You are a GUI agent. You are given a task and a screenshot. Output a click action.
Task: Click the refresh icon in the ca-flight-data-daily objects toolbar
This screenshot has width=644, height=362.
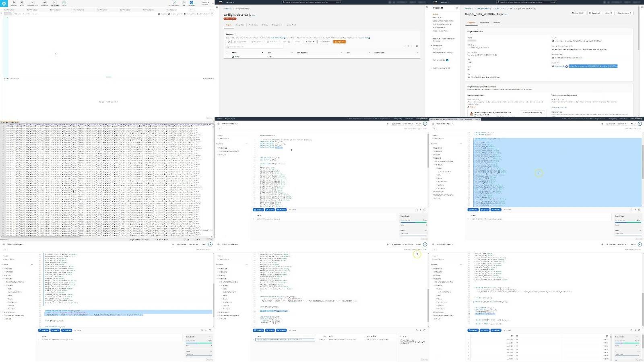click(229, 41)
